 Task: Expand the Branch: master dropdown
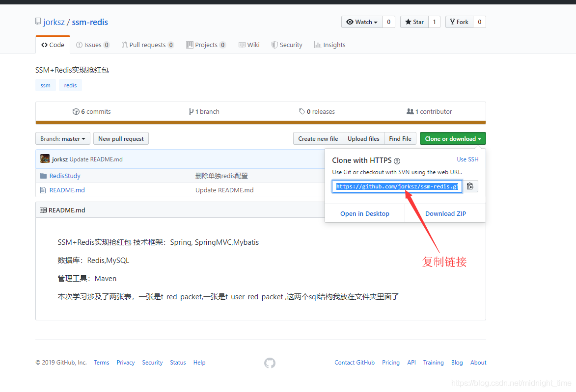point(63,139)
